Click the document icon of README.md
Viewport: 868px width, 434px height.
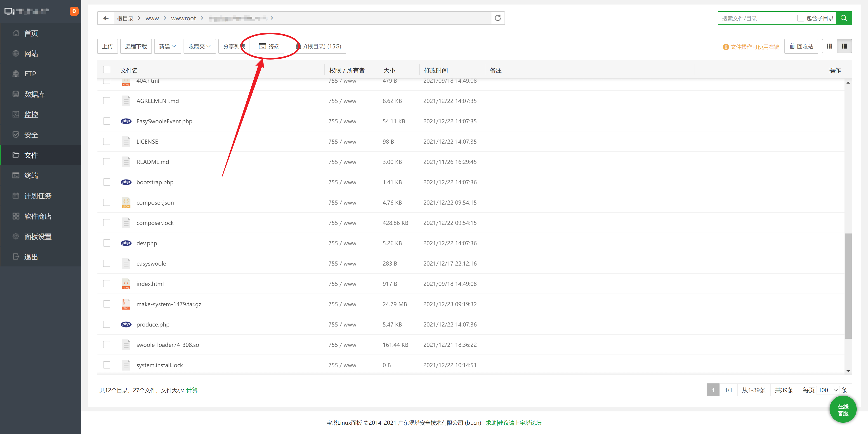pyautogui.click(x=126, y=162)
